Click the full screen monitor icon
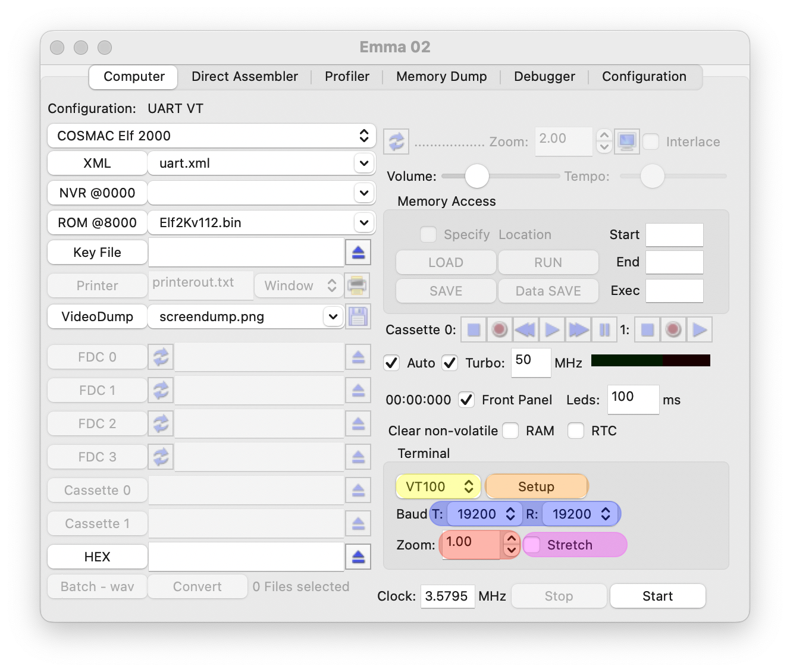Image resolution: width=790 pixels, height=672 pixels. pos(627,142)
